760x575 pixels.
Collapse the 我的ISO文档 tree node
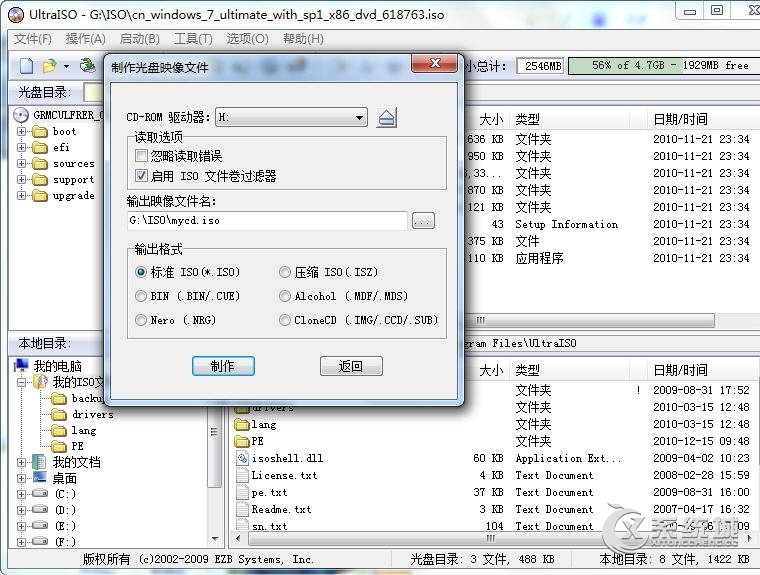coord(21,382)
